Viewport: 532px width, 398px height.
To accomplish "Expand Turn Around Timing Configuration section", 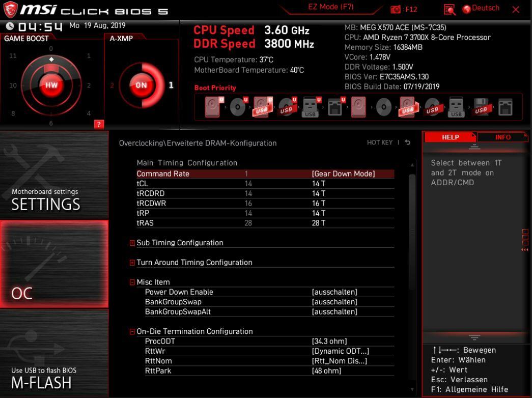I will 132,263.
